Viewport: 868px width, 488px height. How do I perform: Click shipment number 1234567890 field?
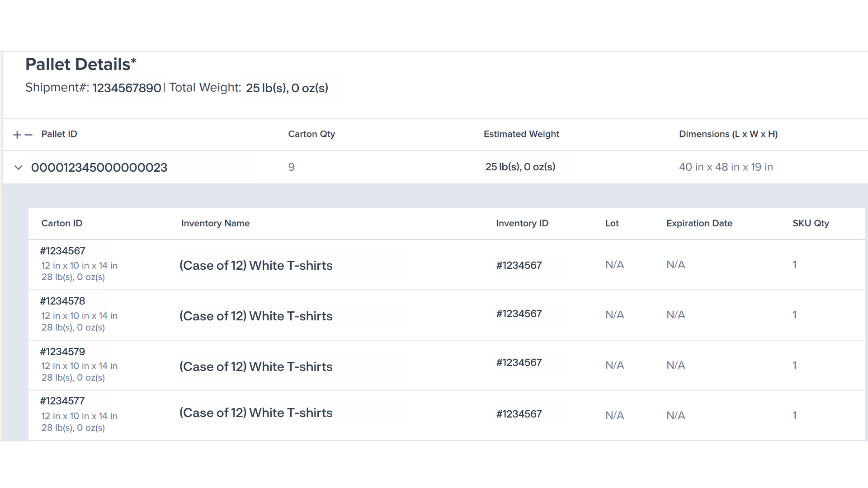[x=127, y=88]
